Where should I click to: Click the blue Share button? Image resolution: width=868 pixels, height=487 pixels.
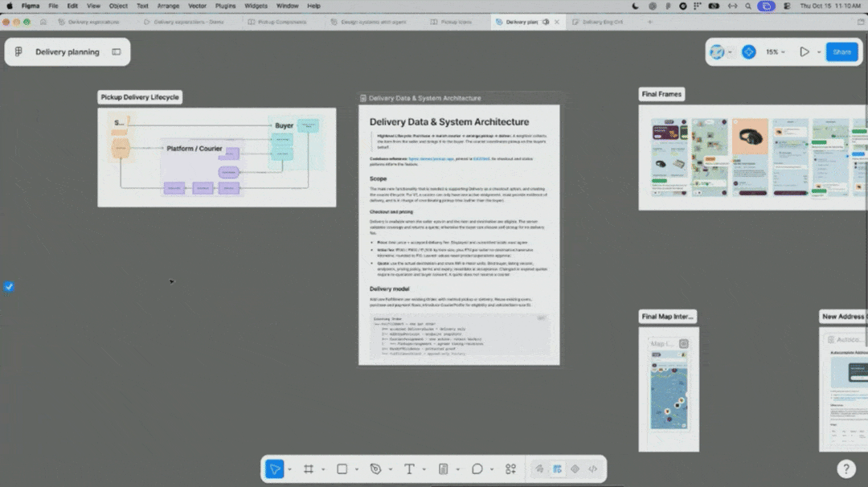click(x=841, y=52)
